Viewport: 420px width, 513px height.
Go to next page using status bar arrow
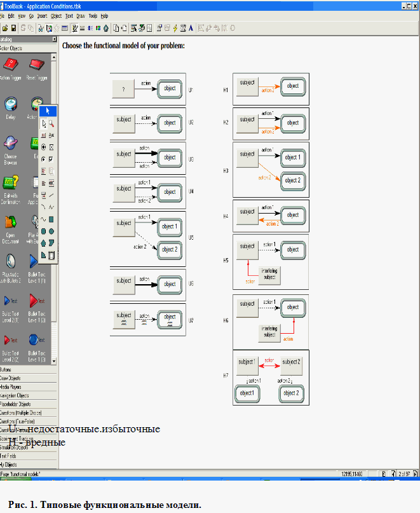pos(416,474)
